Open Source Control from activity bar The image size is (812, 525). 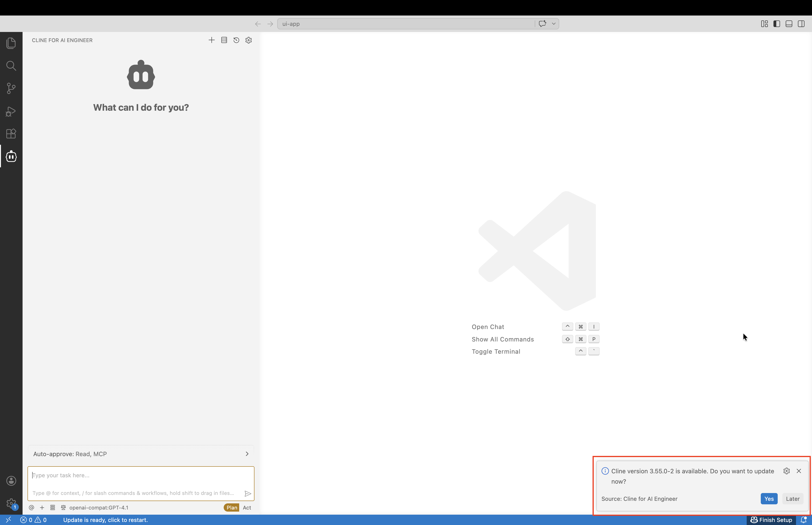click(x=11, y=88)
